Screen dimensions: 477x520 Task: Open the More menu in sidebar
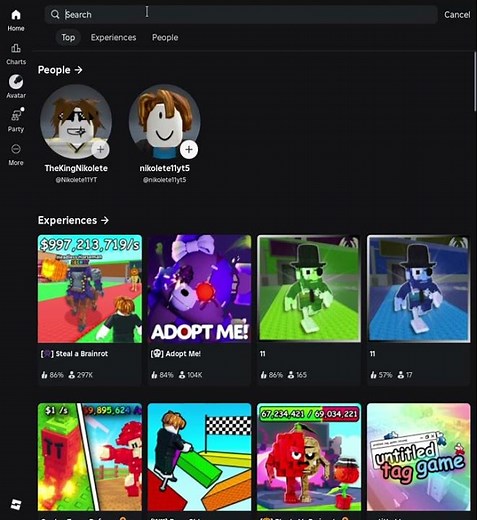coord(16,155)
